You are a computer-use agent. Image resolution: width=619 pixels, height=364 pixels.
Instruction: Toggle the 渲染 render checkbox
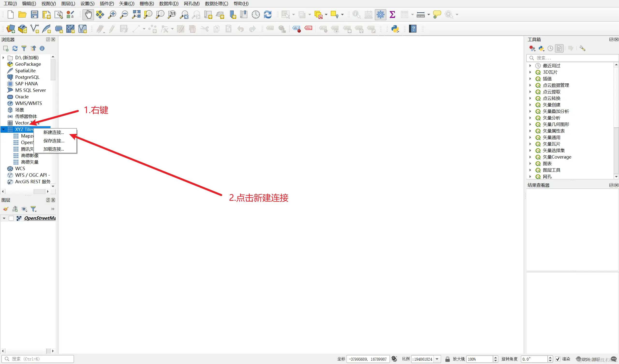click(x=558, y=359)
